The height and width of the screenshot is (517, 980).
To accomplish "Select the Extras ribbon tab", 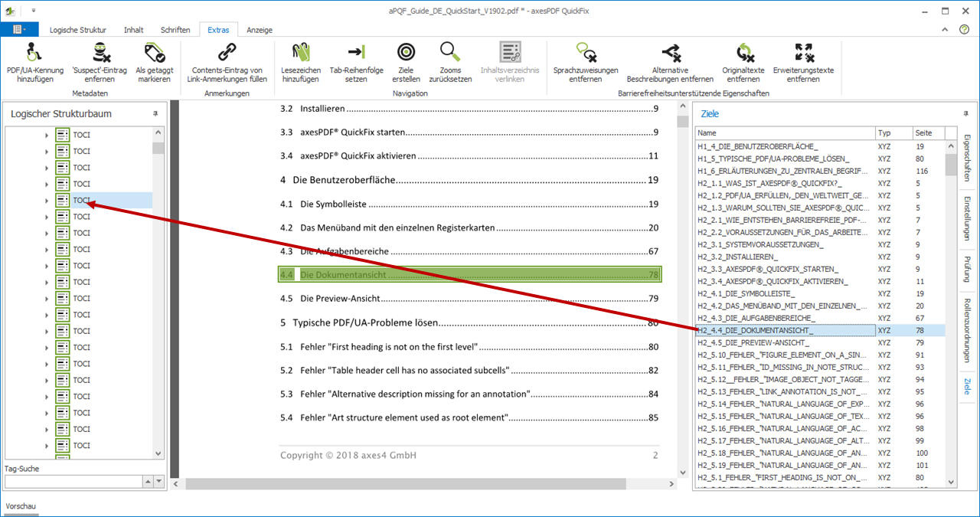I will pyautogui.click(x=218, y=30).
